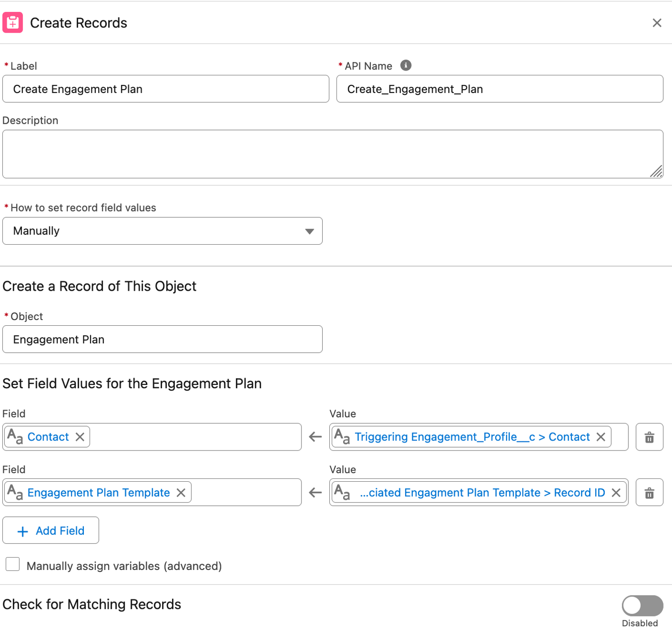Click the 'Manually assign variables (advanced)' label

pos(124,566)
